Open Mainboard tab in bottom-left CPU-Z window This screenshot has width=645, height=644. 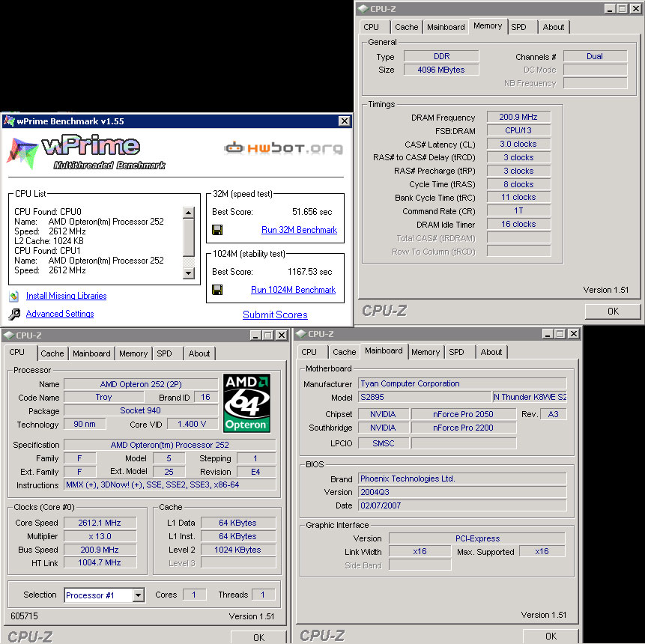pos(91,353)
